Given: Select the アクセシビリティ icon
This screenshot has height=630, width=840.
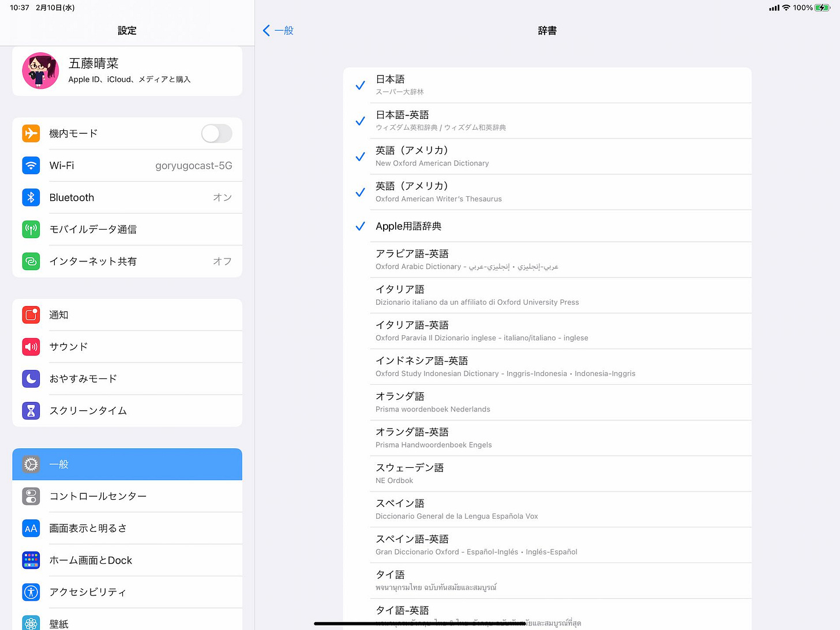Looking at the screenshot, I should (x=31, y=592).
